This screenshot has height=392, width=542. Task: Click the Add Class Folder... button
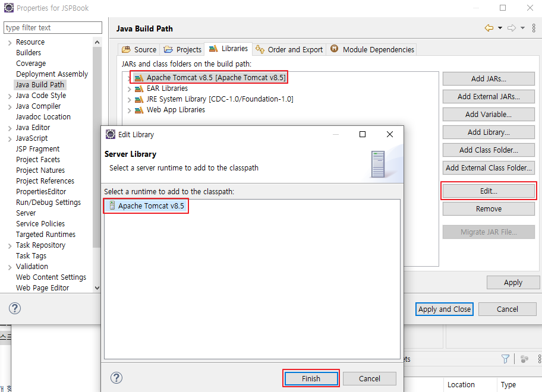[x=489, y=150]
